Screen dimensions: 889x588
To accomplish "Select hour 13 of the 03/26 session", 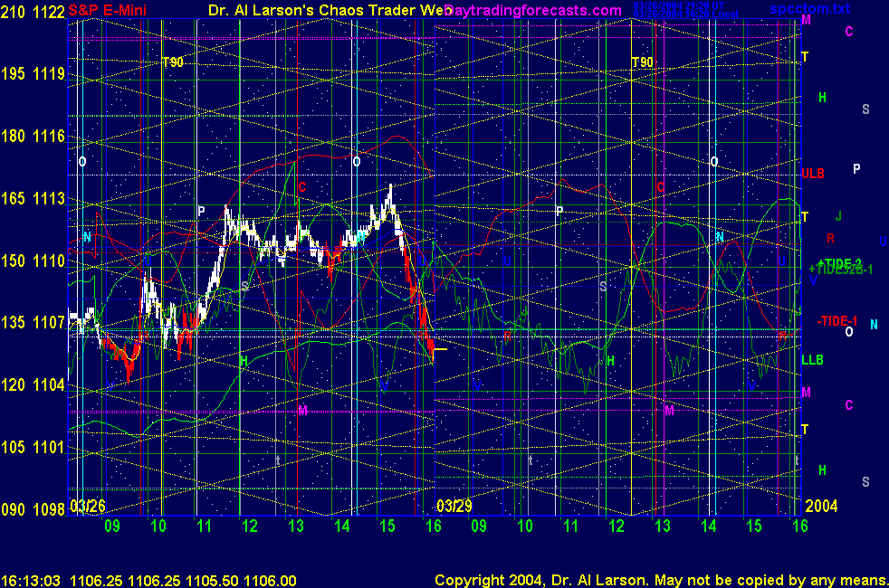I will (296, 526).
